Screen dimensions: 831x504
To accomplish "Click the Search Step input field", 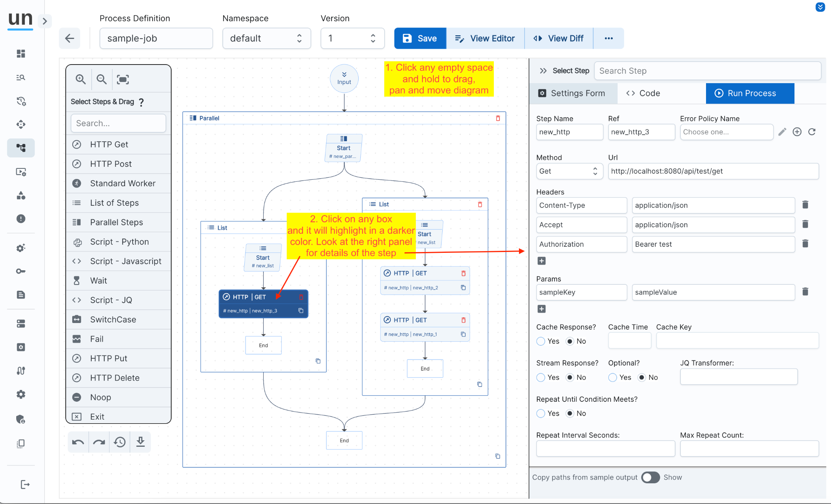I will pyautogui.click(x=707, y=71).
